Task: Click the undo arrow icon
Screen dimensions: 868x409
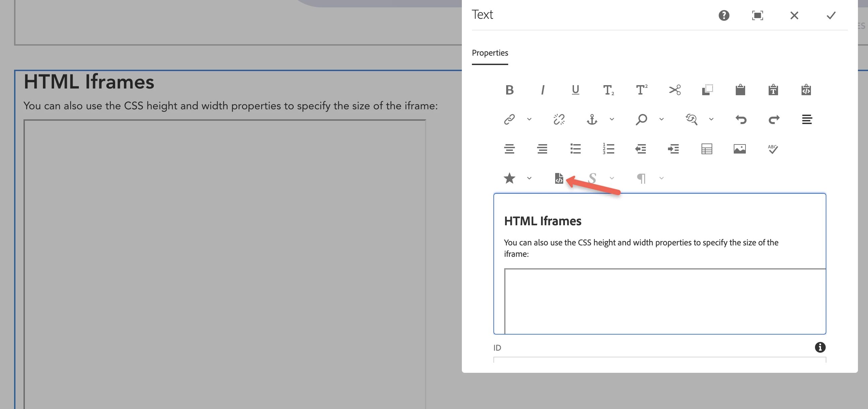Action: 741,119
